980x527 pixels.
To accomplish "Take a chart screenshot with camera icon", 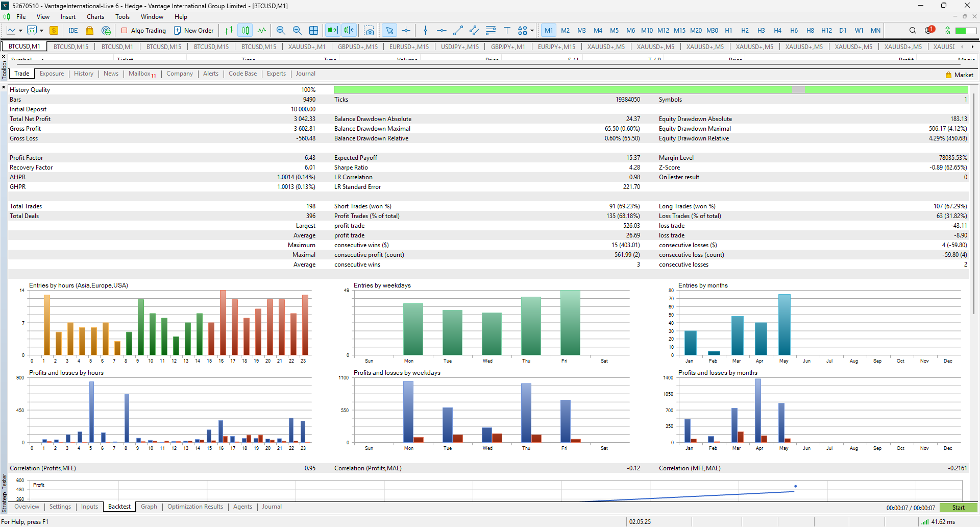I will [x=369, y=31].
